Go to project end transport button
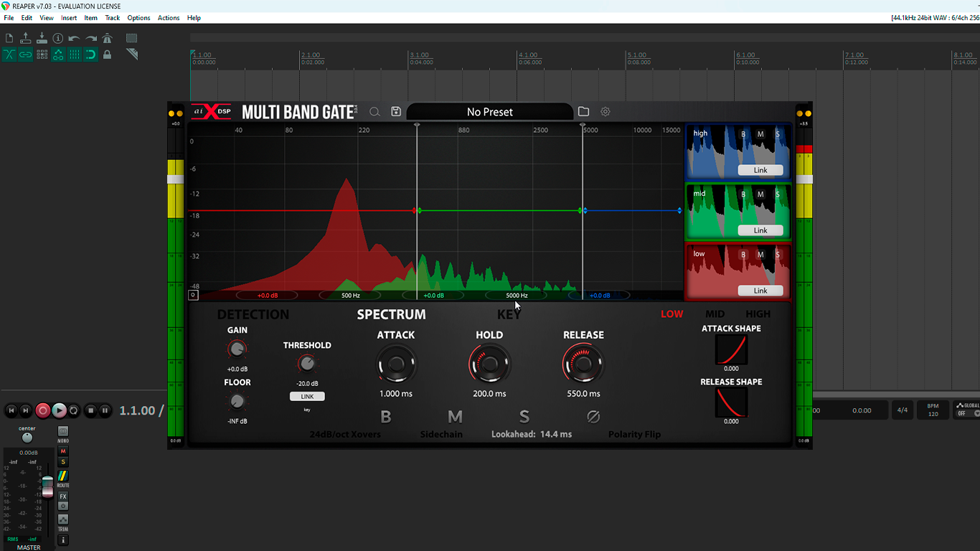980x551 pixels. 26,410
